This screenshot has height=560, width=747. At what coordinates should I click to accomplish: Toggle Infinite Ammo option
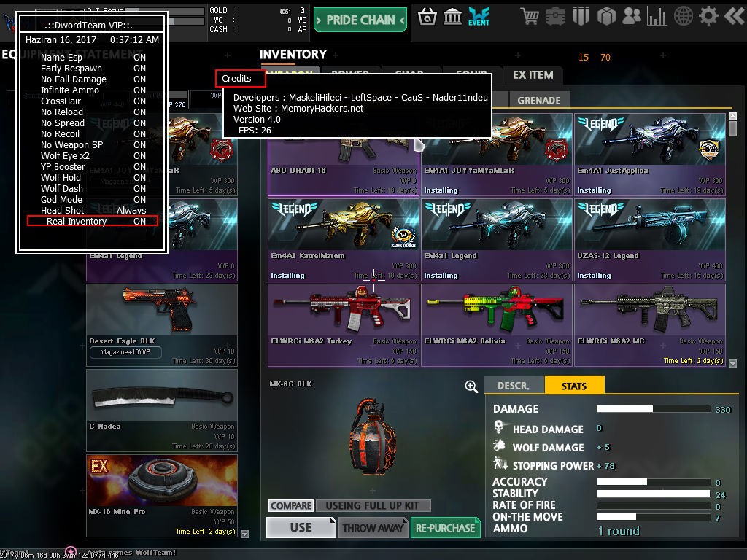tap(93, 90)
